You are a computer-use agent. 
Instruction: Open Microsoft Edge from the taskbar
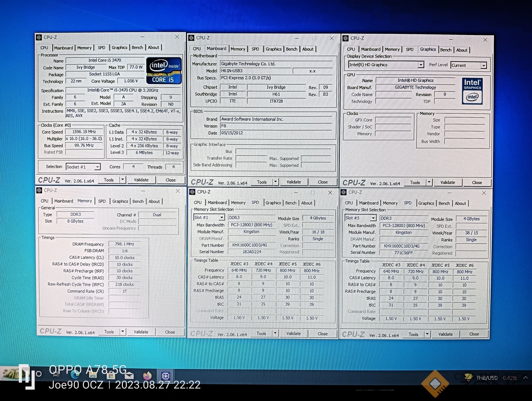(75, 375)
